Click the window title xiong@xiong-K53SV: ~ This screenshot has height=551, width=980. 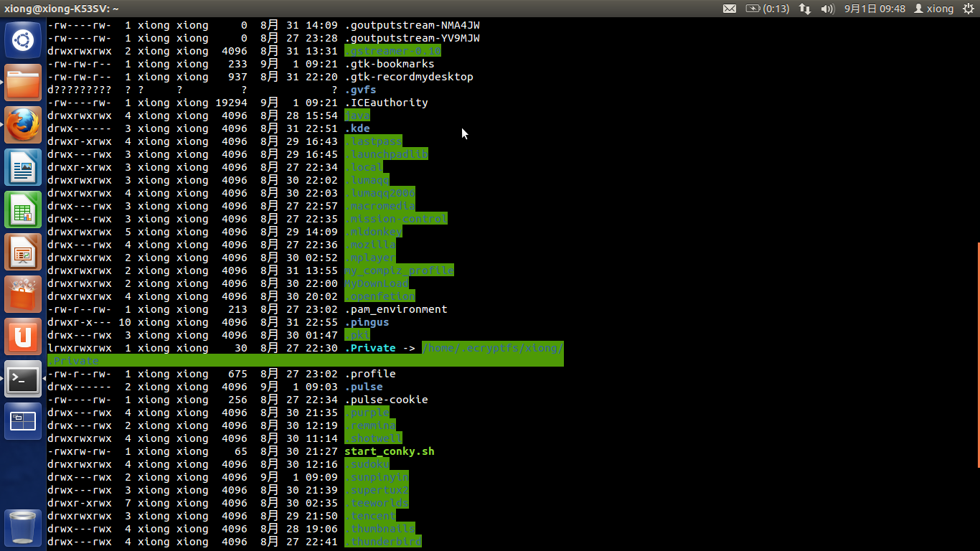tap(61, 9)
